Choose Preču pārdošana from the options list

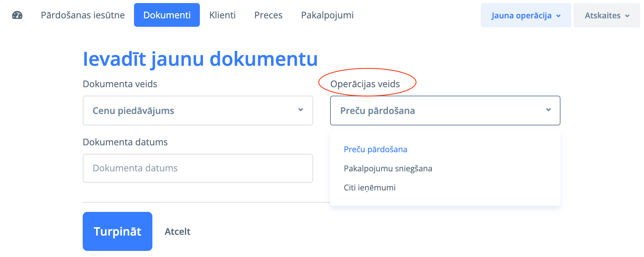tap(376, 150)
